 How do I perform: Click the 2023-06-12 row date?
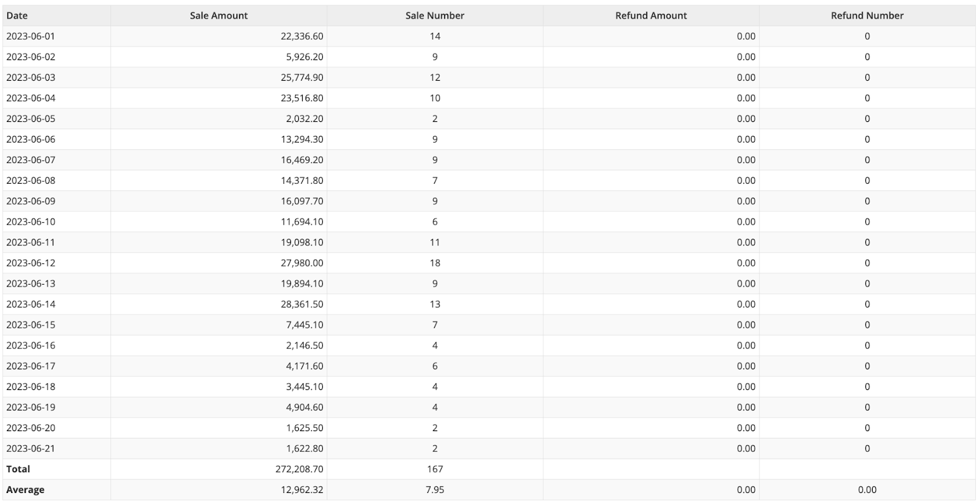click(31, 263)
